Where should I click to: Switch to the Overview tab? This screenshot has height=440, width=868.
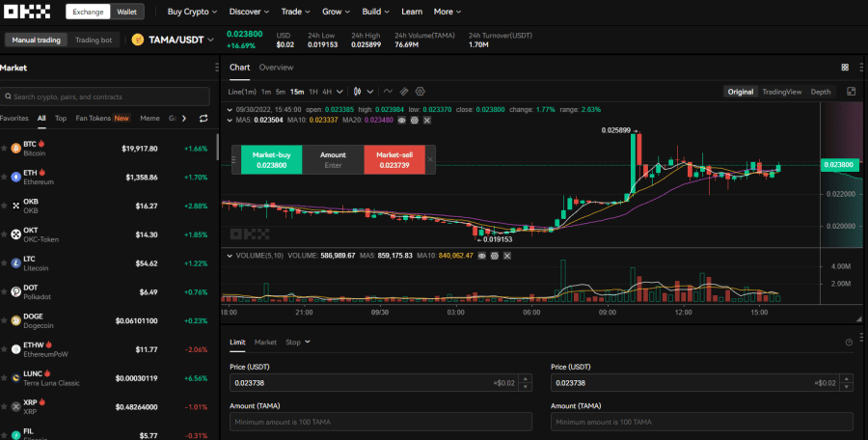(276, 68)
